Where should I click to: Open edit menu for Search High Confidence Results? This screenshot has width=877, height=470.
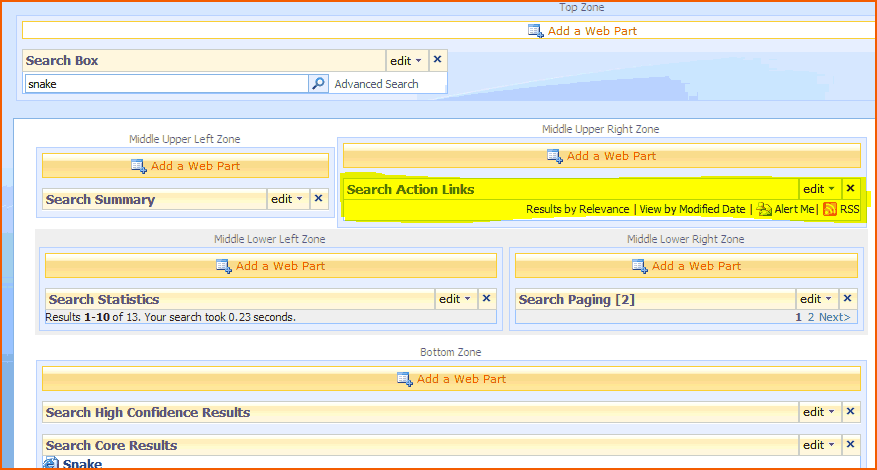click(819, 412)
